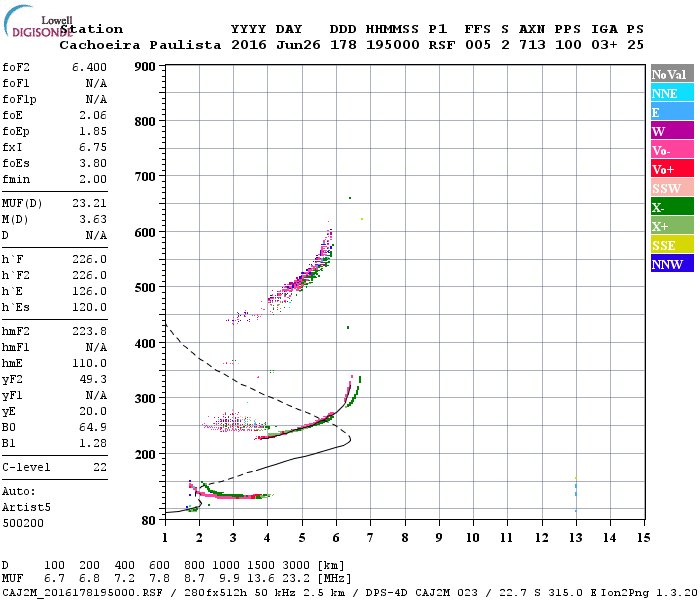
Task: Click the 15 MHz frequency axis label
Action: [x=643, y=538]
